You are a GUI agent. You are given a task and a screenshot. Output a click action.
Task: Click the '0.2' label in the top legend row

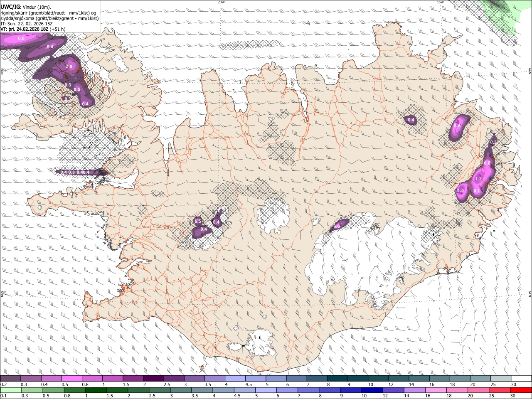pos(3,384)
